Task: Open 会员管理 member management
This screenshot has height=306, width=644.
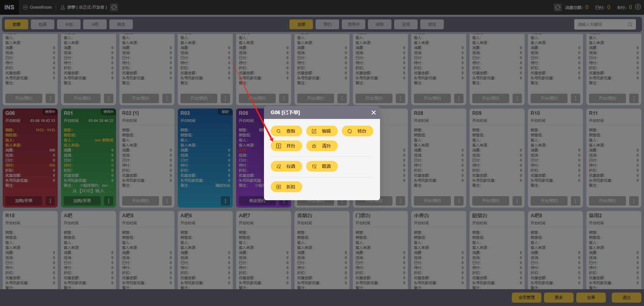Action: tap(527, 298)
